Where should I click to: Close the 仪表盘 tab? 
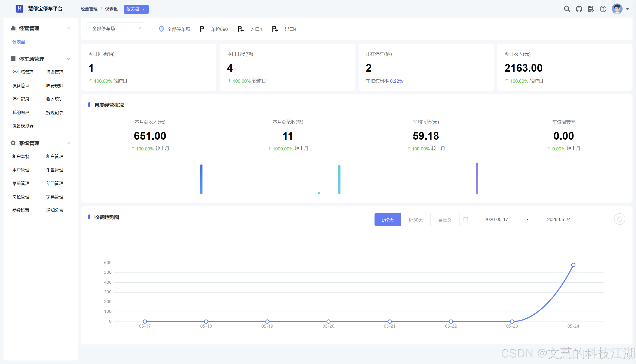[144, 9]
